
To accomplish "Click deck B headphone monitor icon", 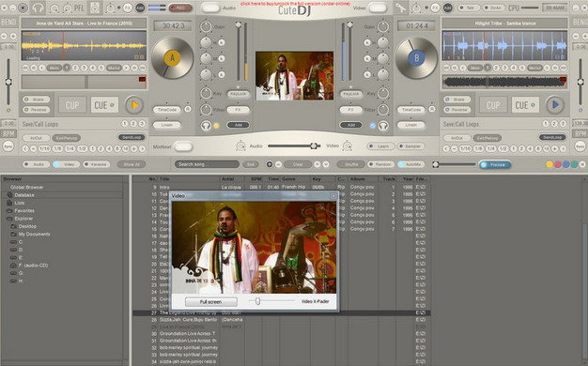I will (383, 126).
